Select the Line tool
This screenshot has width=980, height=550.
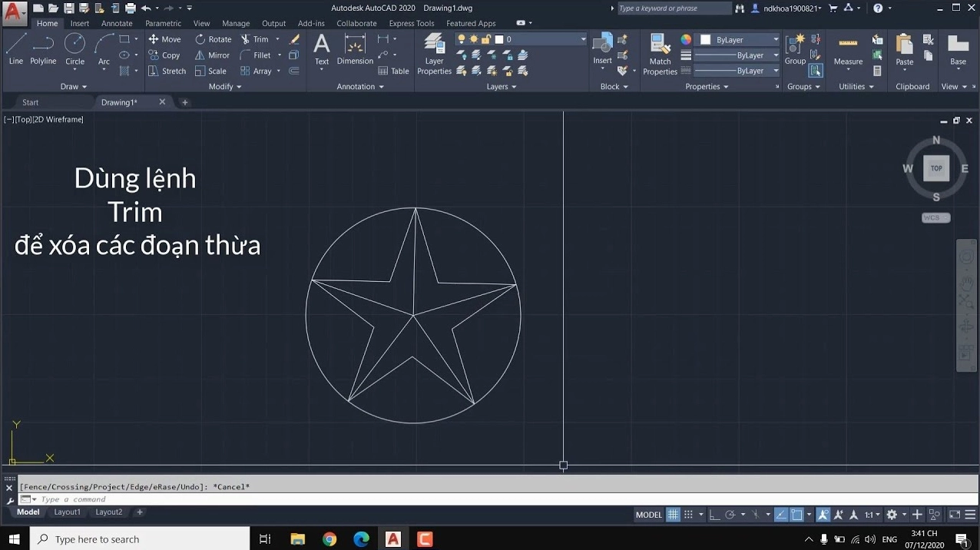click(15, 49)
